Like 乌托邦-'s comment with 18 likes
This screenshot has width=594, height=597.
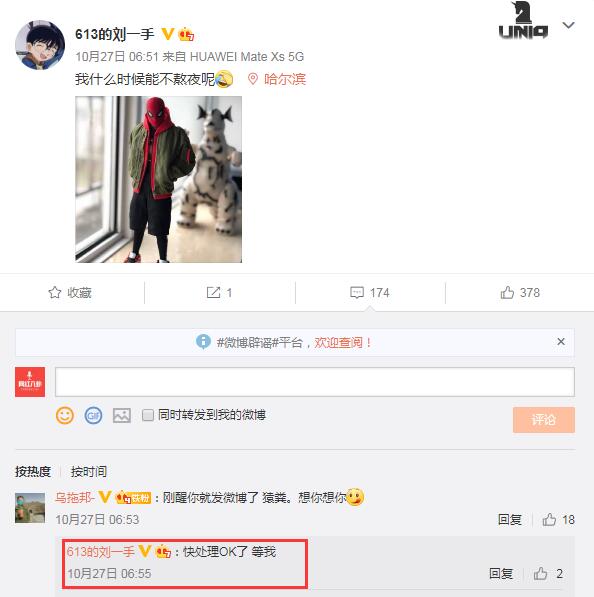[549, 519]
